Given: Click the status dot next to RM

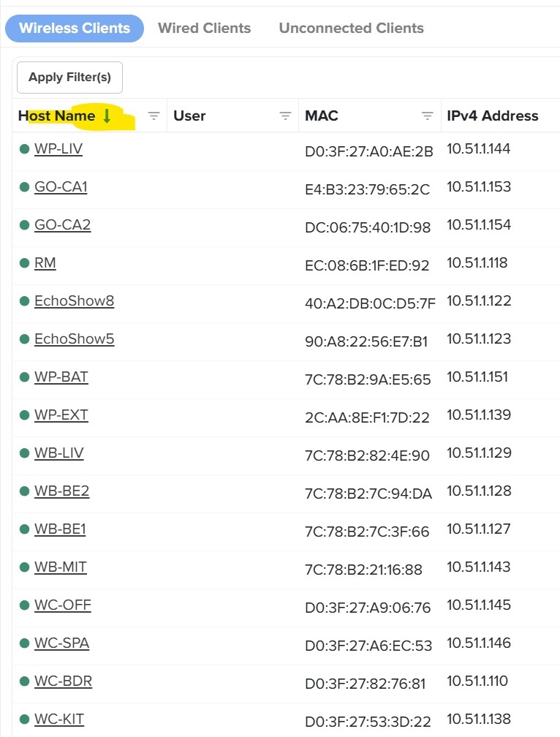Looking at the screenshot, I should [x=24, y=263].
